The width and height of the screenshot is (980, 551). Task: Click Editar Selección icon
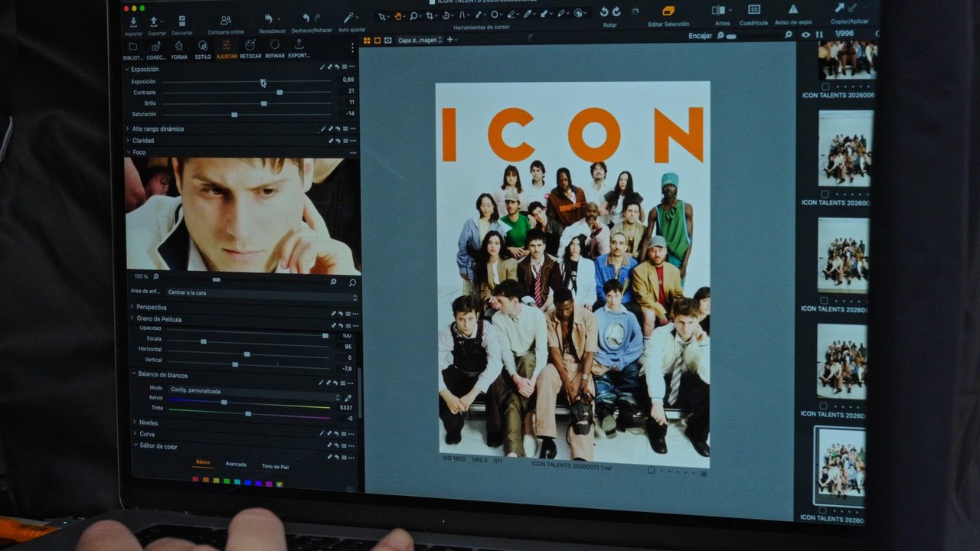point(668,11)
